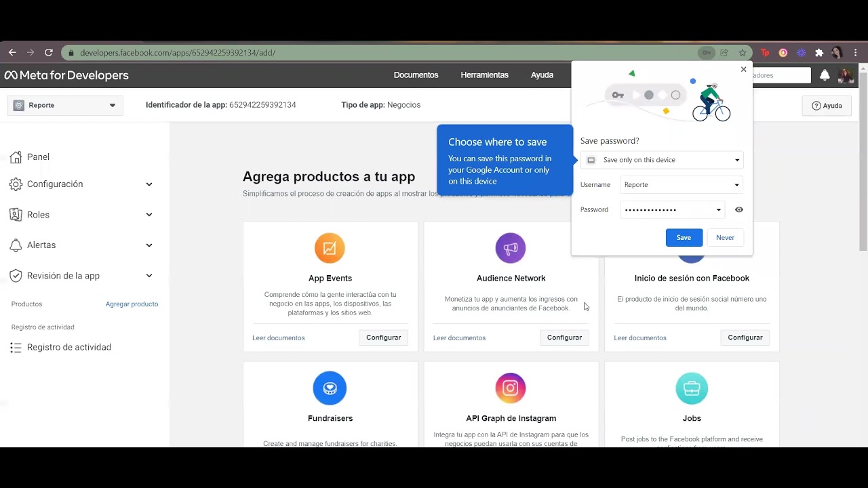Click the app identifier 652942259392134

[x=262, y=105]
